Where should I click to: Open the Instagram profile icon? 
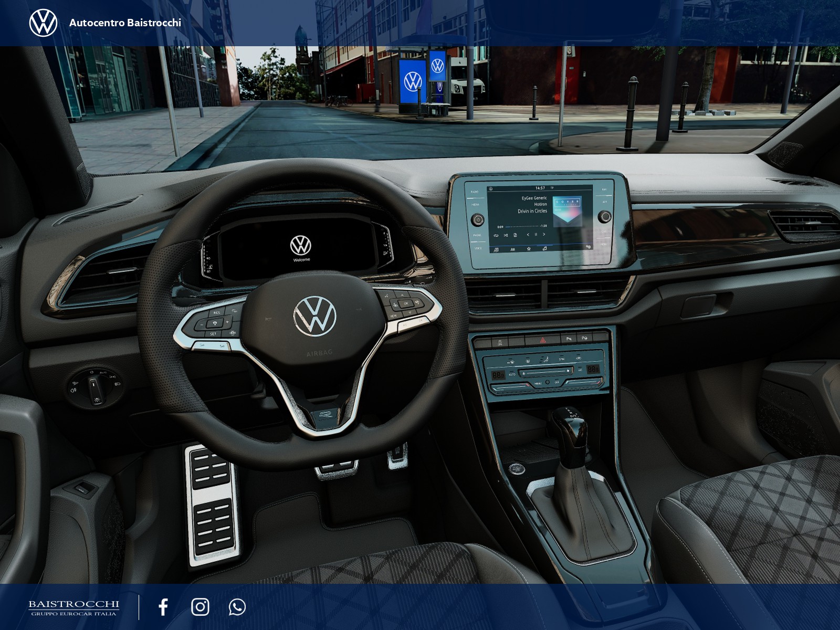pos(200,607)
